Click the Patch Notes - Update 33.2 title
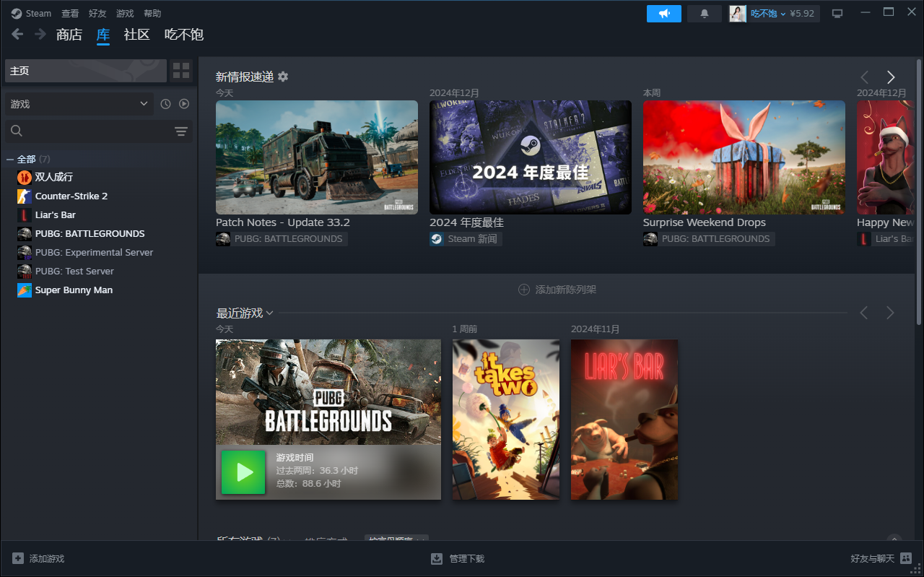The image size is (924, 577). [283, 222]
